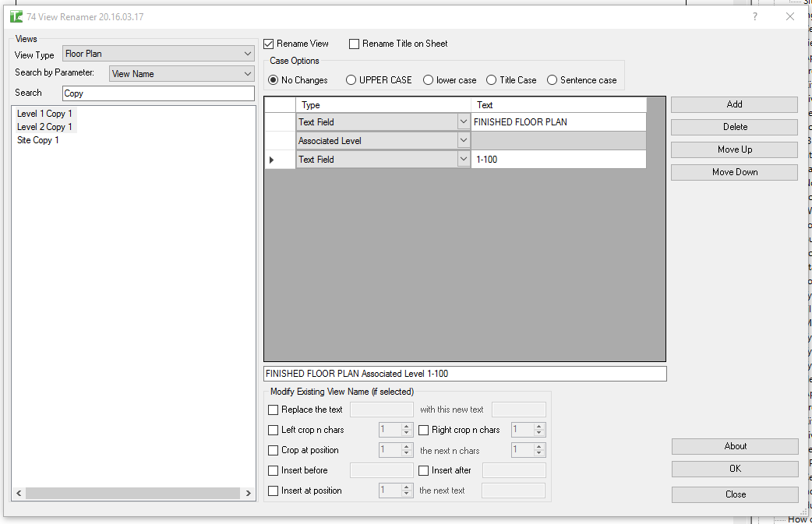
Task: Uncheck the Rename View checkbox
Action: (x=269, y=44)
